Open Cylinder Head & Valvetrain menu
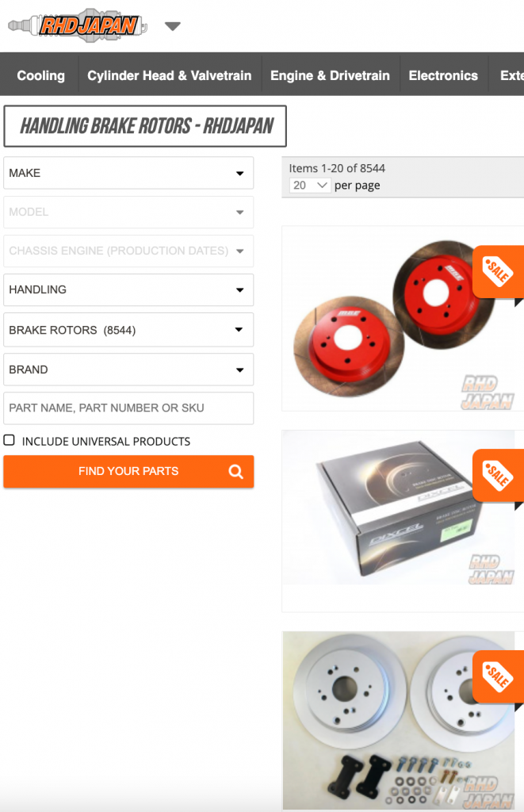This screenshot has width=524, height=812. [x=170, y=75]
